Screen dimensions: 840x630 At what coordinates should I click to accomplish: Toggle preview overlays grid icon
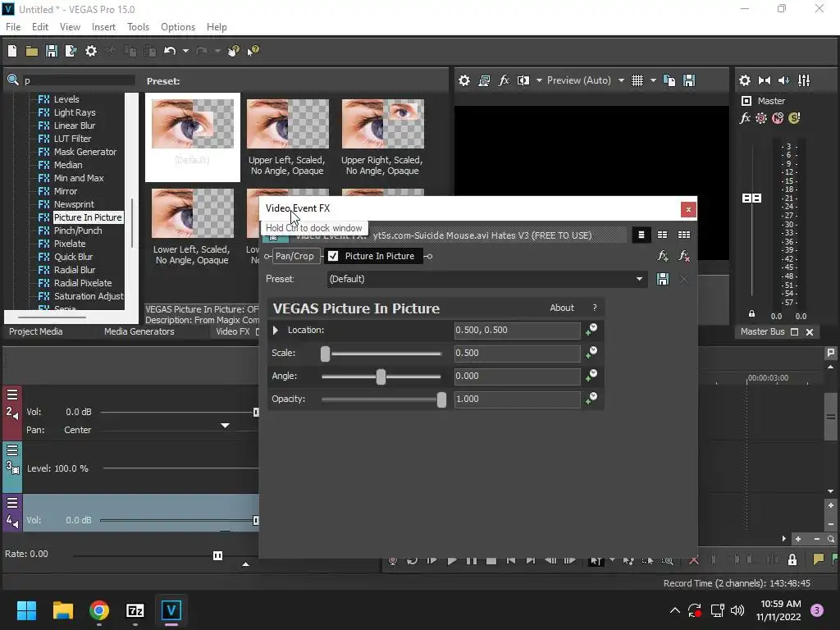click(637, 80)
